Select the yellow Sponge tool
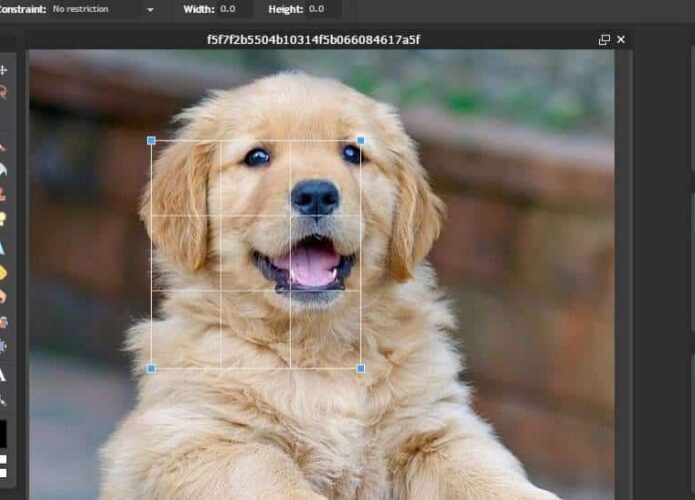 click(x=3, y=273)
